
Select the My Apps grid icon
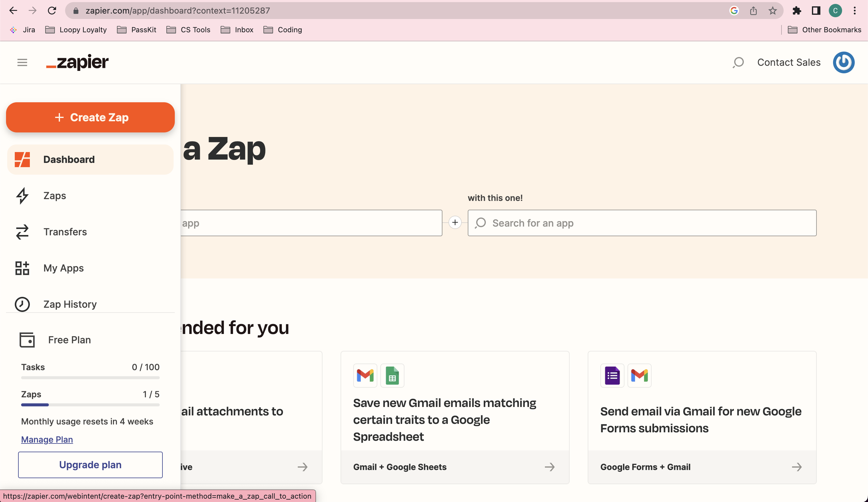pyautogui.click(x=22, y=268)
